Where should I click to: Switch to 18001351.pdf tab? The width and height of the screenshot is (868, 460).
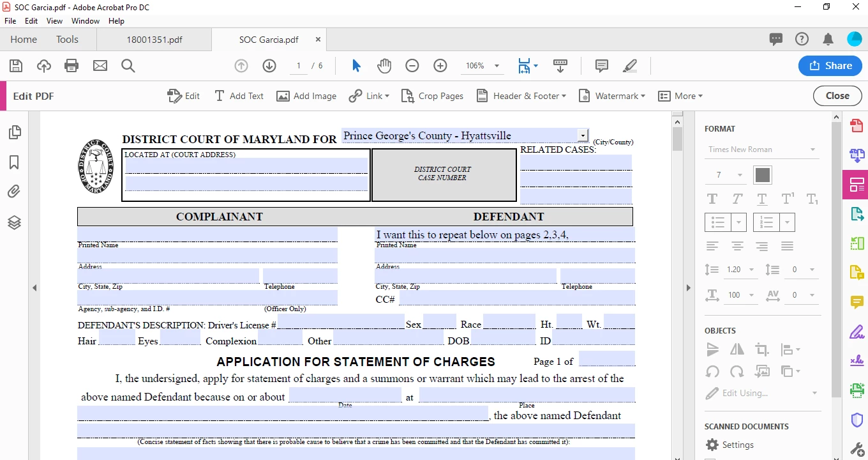pos(154,40)
